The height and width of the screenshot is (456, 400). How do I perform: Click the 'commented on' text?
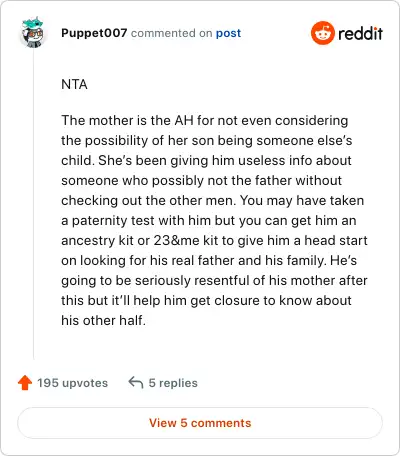171,33
